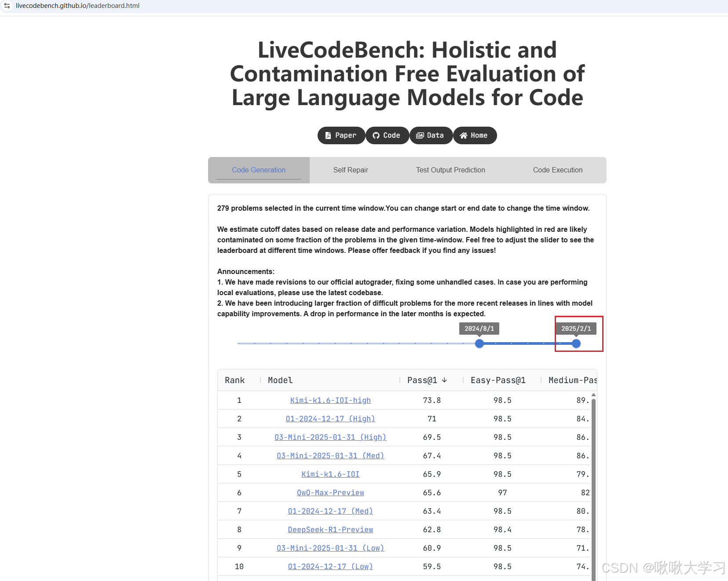Sort by Easy-Pass@1 column header
Viewport: 728px width, 581px height.
[x=498, y=380]
